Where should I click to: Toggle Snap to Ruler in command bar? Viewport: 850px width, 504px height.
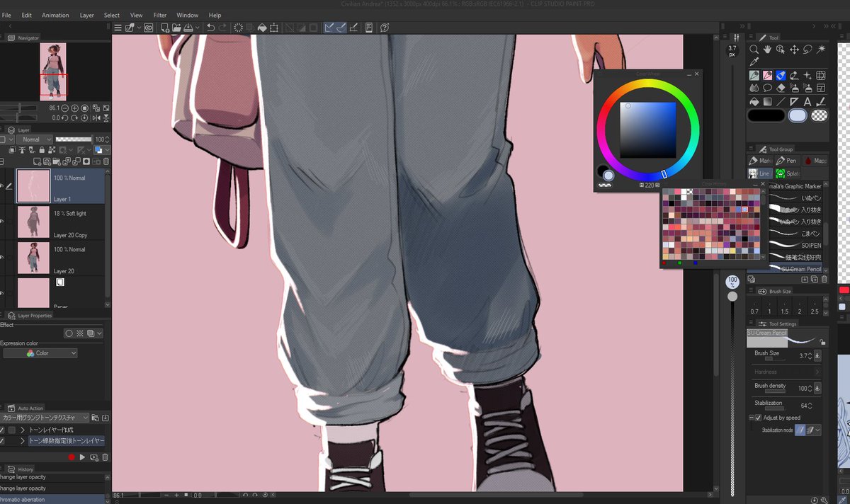(329, 28)
